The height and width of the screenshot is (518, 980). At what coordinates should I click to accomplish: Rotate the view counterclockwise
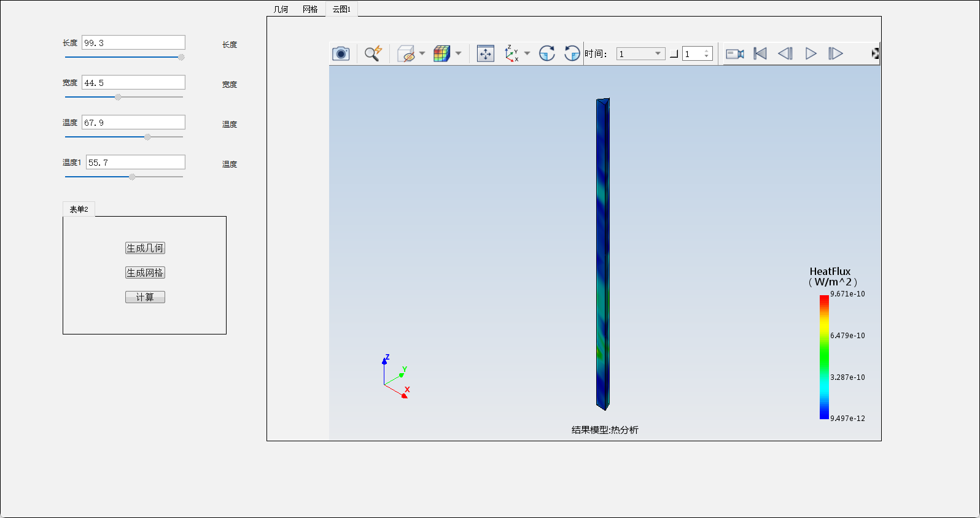(x=572, y=53)
